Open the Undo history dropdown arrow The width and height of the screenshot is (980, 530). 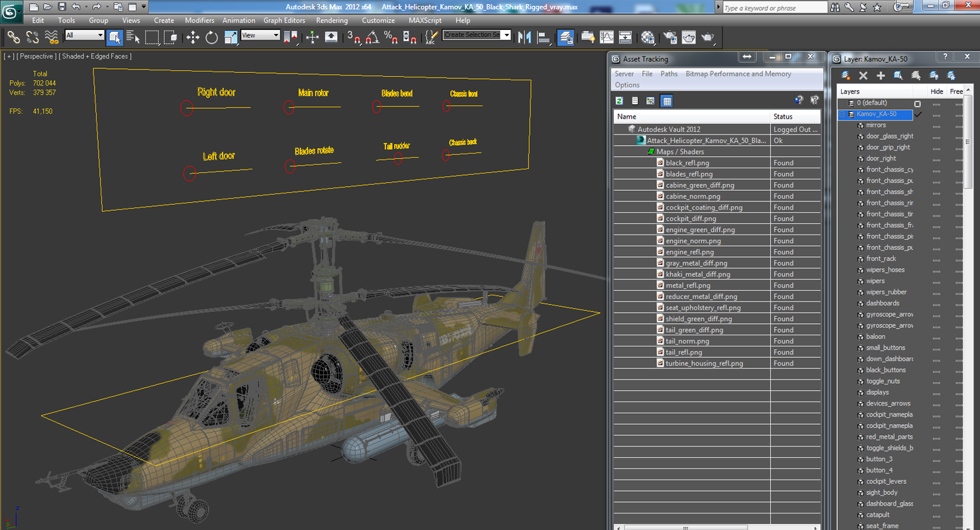click(86, 7)
